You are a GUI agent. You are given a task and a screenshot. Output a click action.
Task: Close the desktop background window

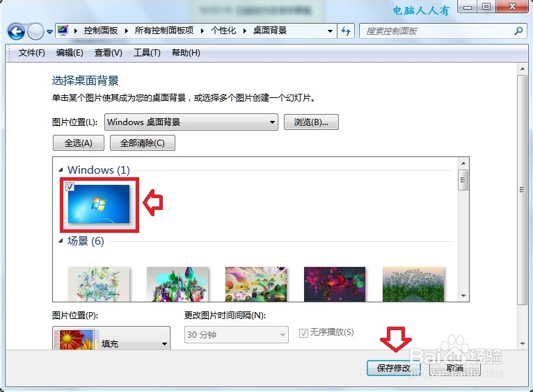[513, 7]
